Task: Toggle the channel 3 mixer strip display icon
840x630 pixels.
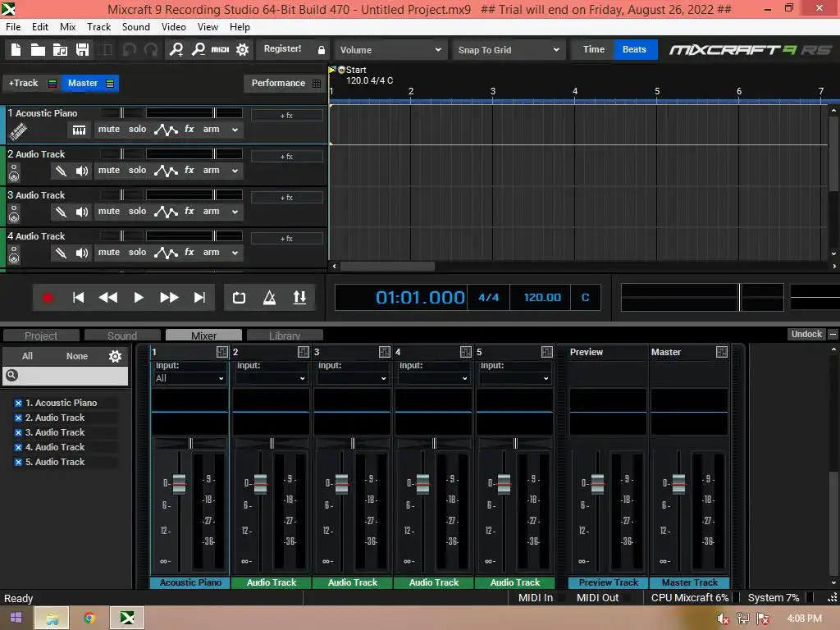Action: click(385, 352)
